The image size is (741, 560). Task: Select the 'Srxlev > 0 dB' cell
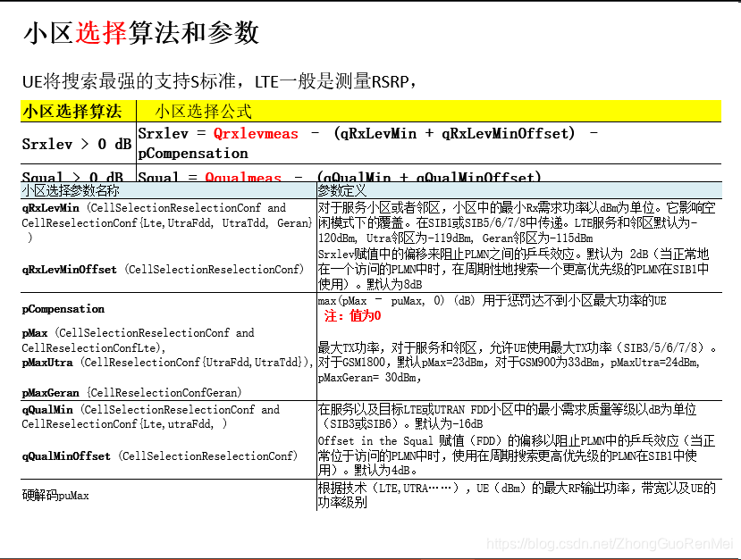[x=77, y=144]
